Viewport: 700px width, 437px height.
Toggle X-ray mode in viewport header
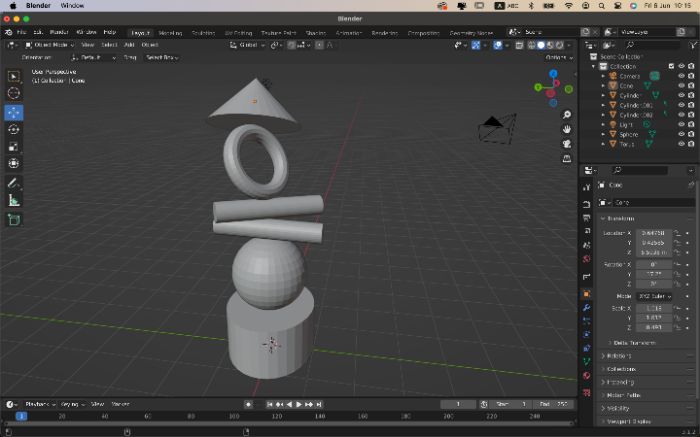click(519, 45)
